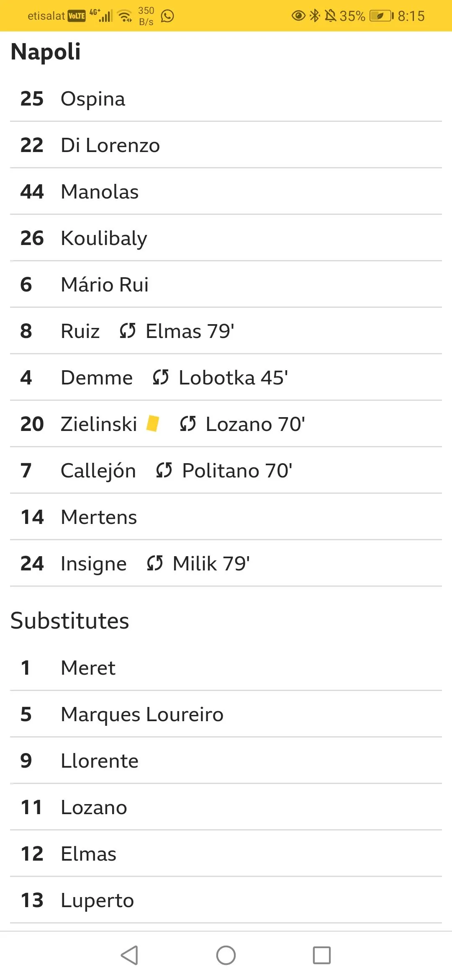Tap the WhatsApp status bar icon
The height and width of the screenshot is (980, 452).
point(167,16)
